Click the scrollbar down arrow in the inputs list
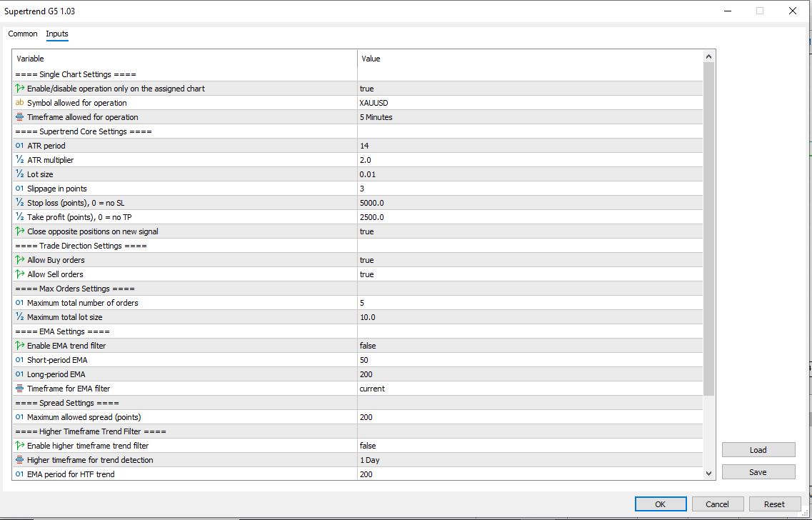 pyautogui.click(x=708, y=473)
